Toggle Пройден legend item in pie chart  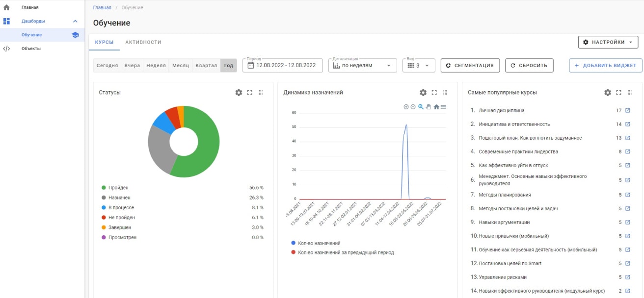[x=118, y=188]
